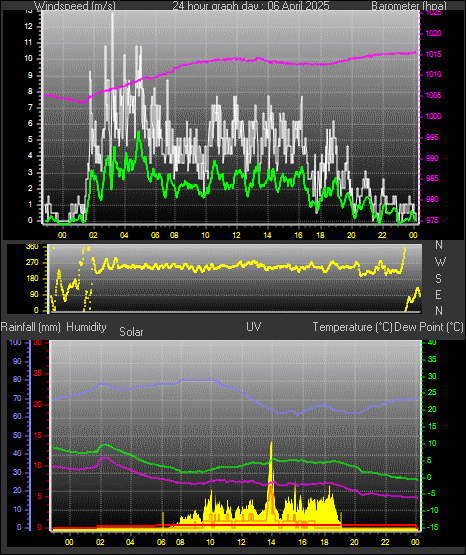Click hour 22 under the windspeed chart
The width and height of the screenshot is (466, 555).
[x=382, y=235]
